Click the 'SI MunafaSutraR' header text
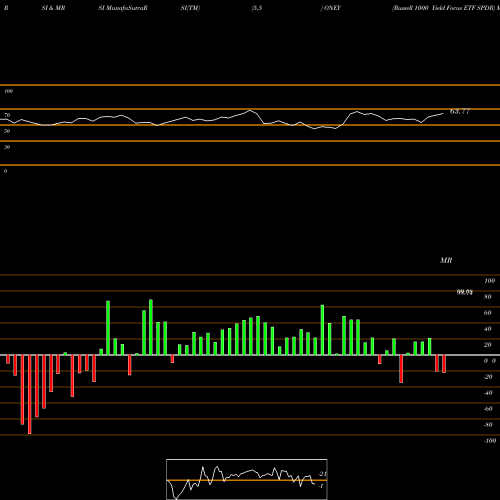Image resolution: width=500 pixels, height=500 pixels. [x=123, y=8]
